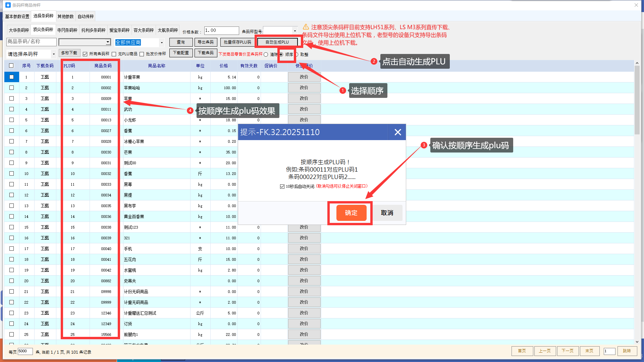Click 改价 for row 计重苹果
644x362 pixels.
pos(304,77)
